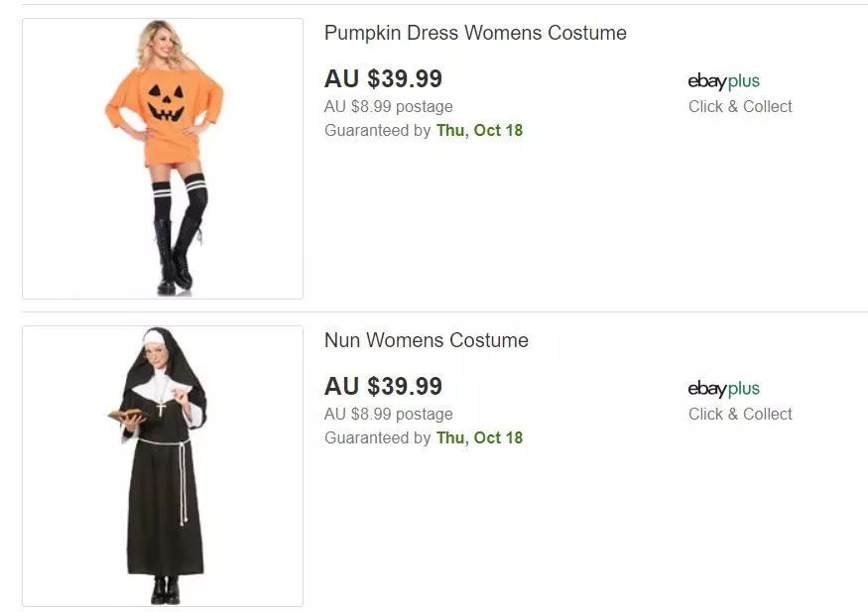Open the Pumpkin Dress Womens Costume title link
The height and width of the screenshot is (612, 868).
tap(475, 33)
